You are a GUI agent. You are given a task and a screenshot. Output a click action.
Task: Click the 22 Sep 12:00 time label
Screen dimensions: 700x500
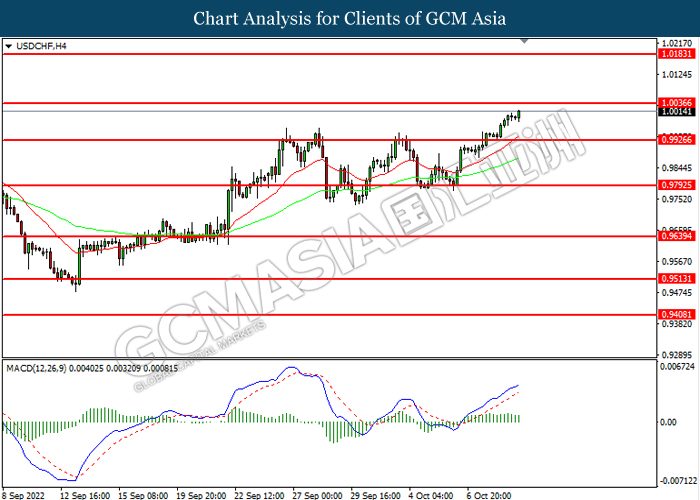point(259,495)
